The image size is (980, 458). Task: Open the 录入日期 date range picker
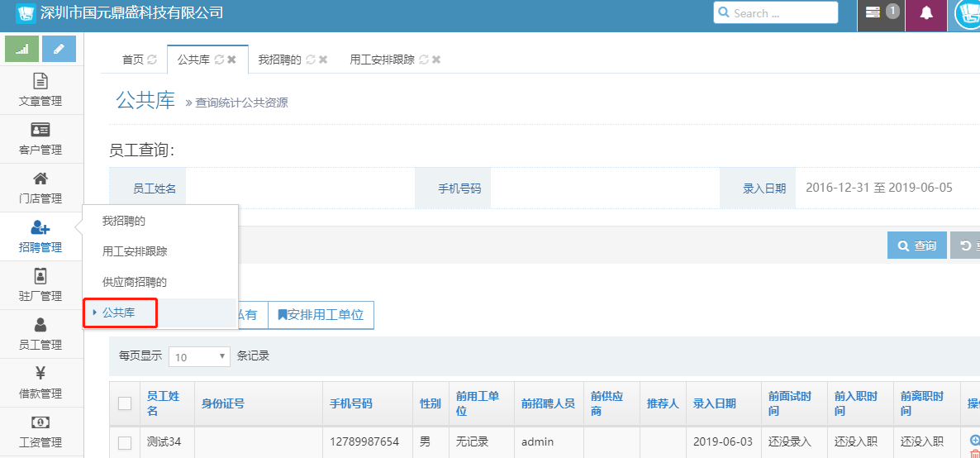[878, 188]
